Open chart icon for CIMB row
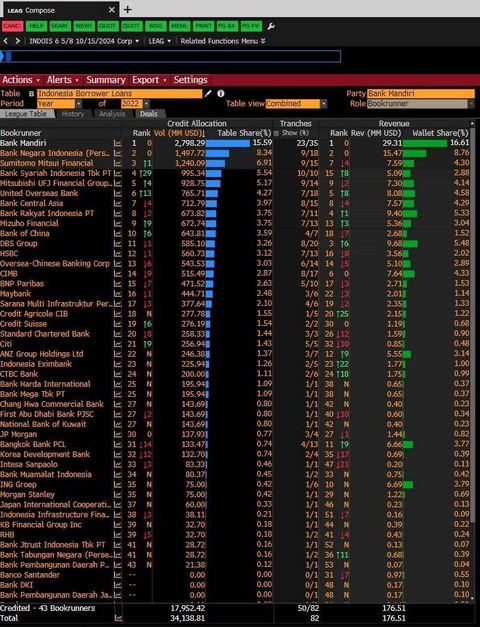480x627 pixels. 118,274
